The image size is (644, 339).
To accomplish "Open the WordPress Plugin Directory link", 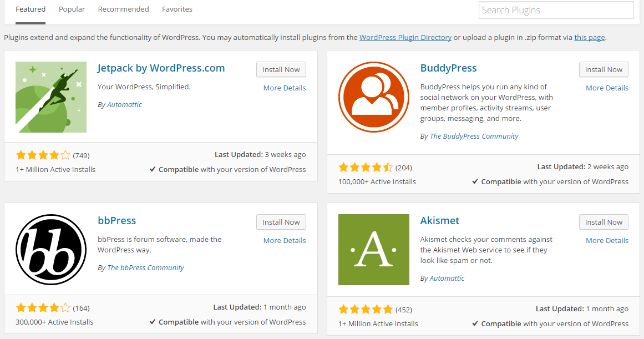I will 405,37.
